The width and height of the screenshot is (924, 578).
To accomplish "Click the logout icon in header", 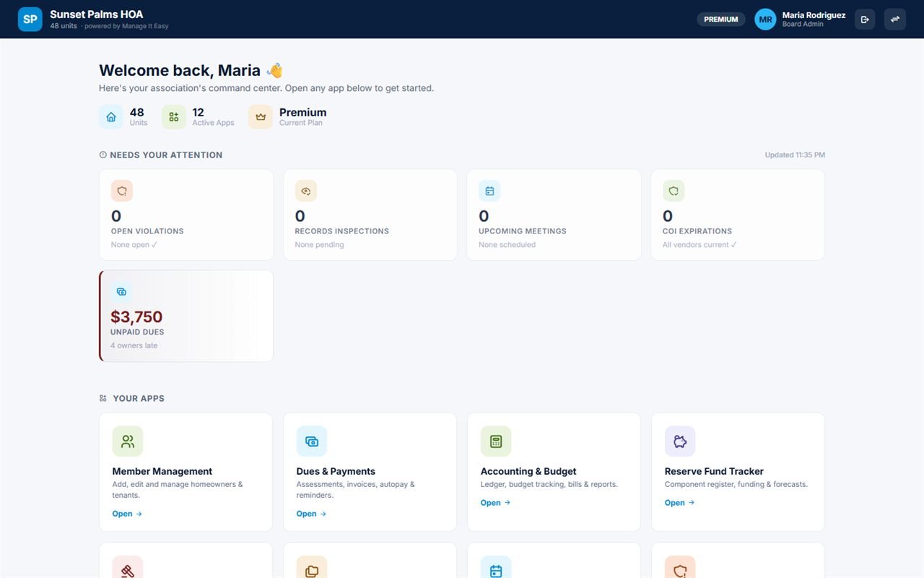I will [x=865, y=20].
